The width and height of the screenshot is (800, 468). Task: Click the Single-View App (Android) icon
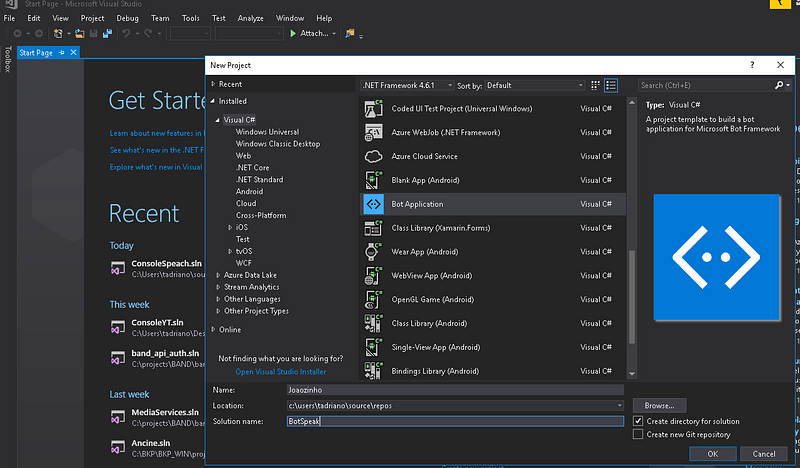pos(373,347)
